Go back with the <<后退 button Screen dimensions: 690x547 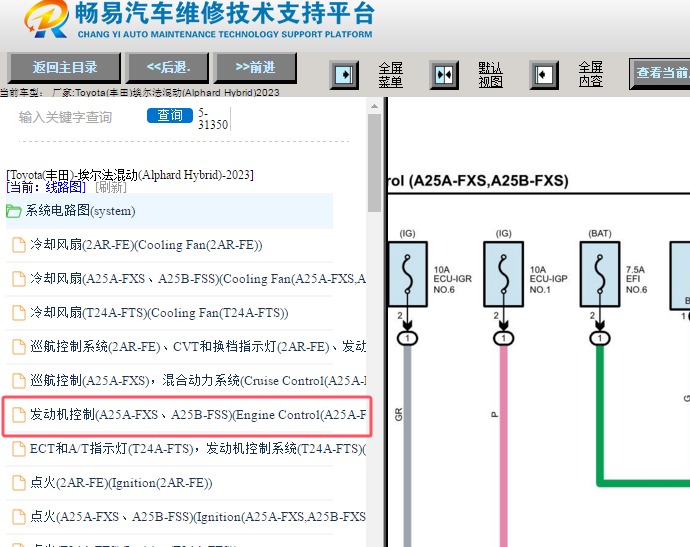tap(167, 68)
